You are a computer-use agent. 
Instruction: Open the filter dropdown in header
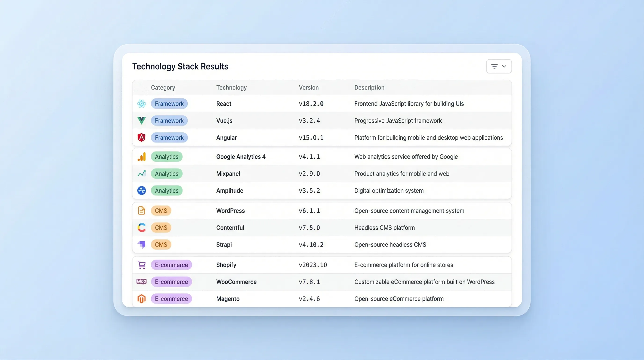(x=499, y=66)
